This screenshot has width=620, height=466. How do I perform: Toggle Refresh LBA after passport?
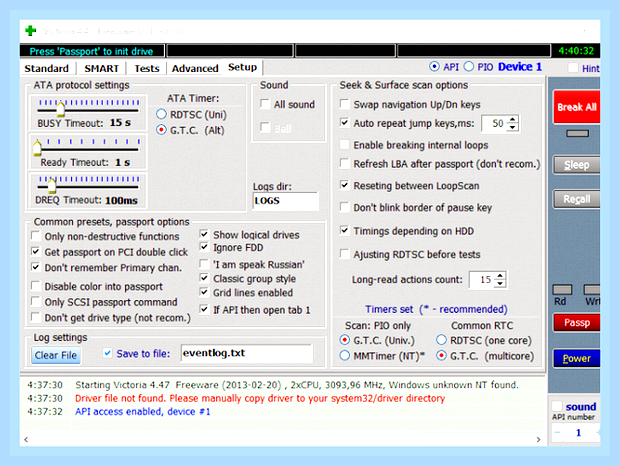pyautogui.click(x=344, y=163)
